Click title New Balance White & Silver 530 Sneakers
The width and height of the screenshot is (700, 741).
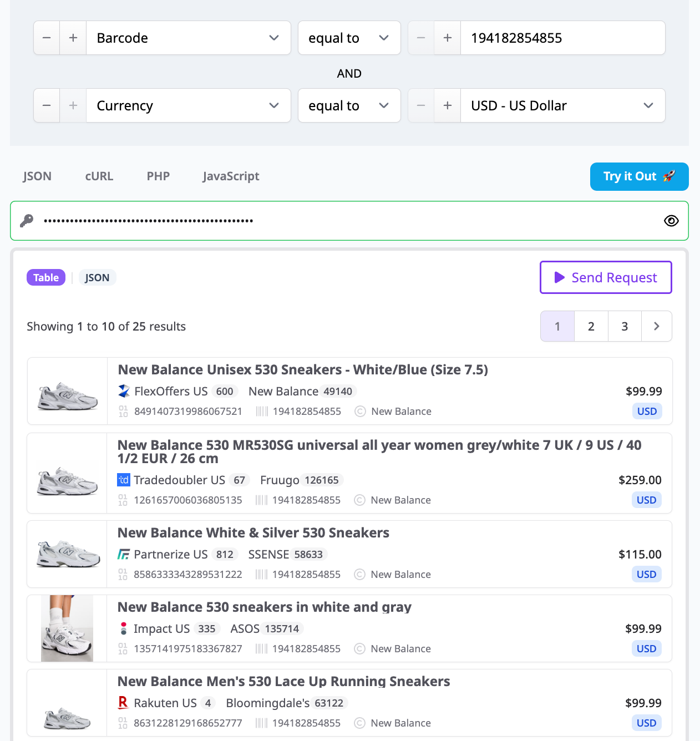(x=253, y=532)
